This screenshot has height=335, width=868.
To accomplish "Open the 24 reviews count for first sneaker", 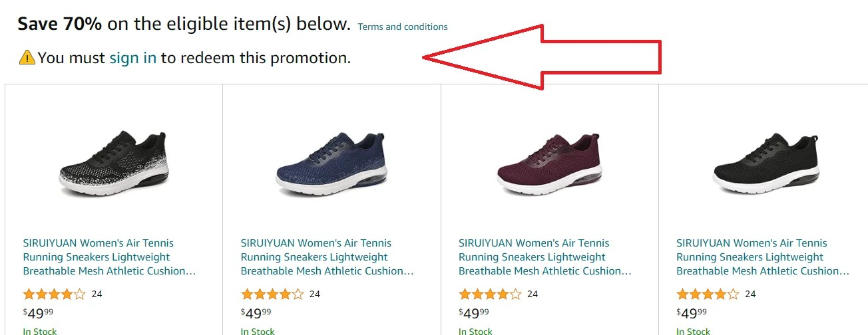I will tap(97, 294).
